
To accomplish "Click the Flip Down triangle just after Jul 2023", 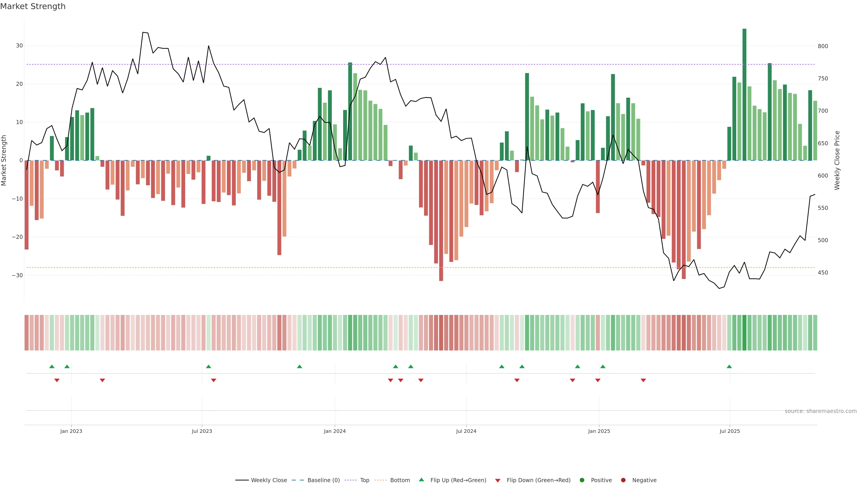I will tap(214, 380).
